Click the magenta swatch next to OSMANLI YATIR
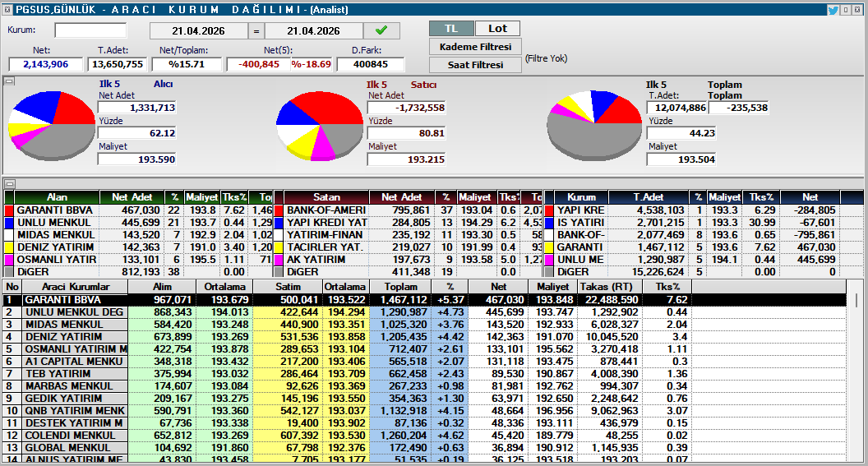Screen dimensions: 868x466 [9, 260]
